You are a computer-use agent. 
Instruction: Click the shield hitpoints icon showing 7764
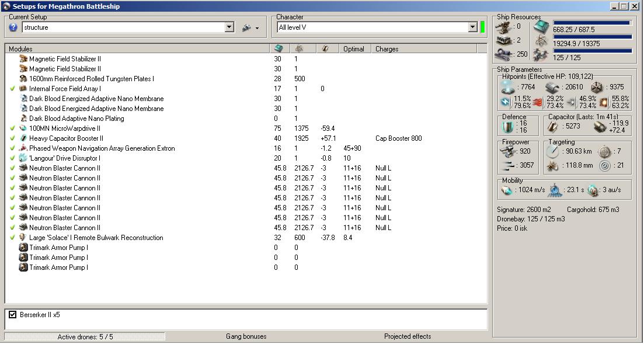508,86
